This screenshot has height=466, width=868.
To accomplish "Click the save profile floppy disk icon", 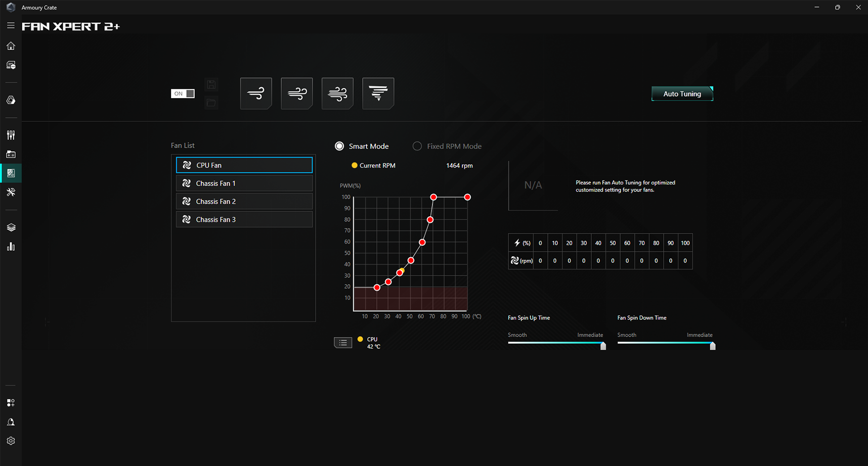I will point(211,84).
